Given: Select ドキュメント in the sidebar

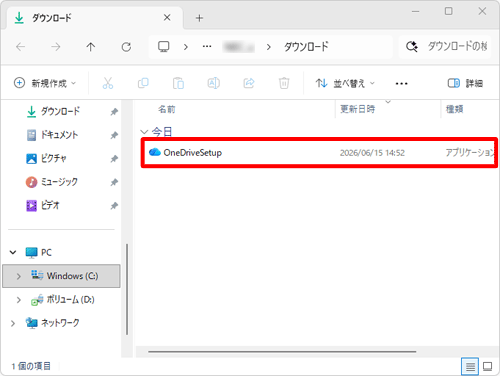Looking at the screenshot, I should click(x=61, y=135).
